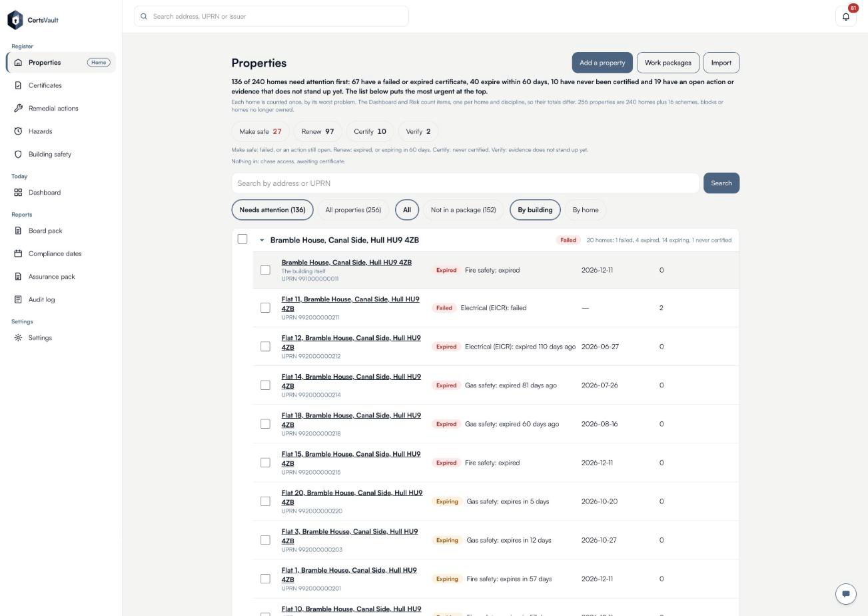Click the Verify 2 chip
This screenshot has width=868, height=616.
tap(418, 131)
